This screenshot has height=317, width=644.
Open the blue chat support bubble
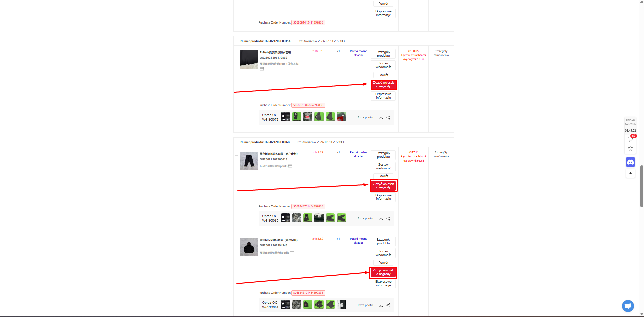[628, 306]
